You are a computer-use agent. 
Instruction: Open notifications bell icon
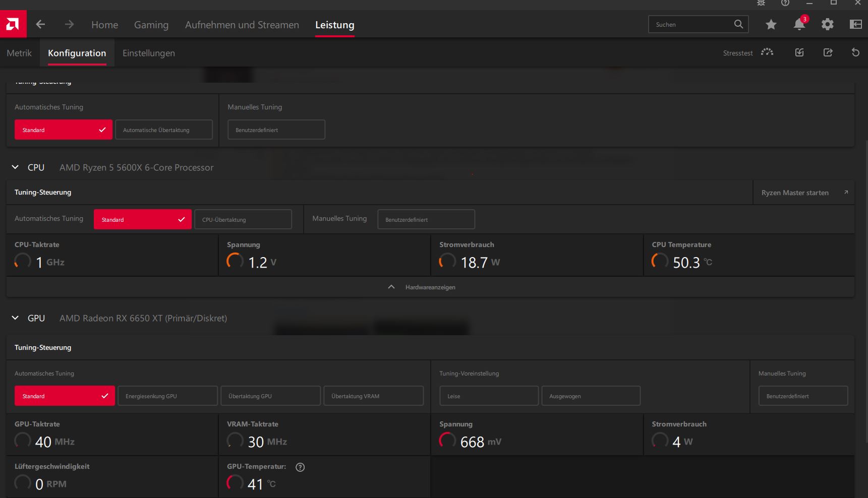pos(800,24)
